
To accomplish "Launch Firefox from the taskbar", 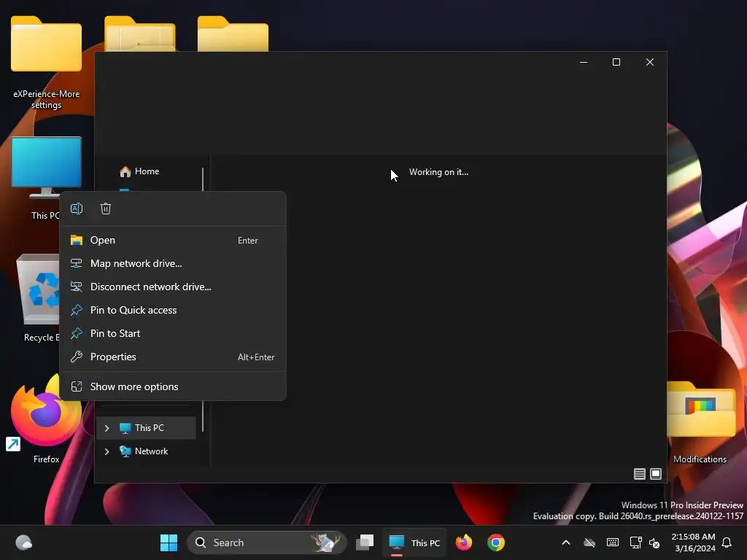I will pos(463,542).
